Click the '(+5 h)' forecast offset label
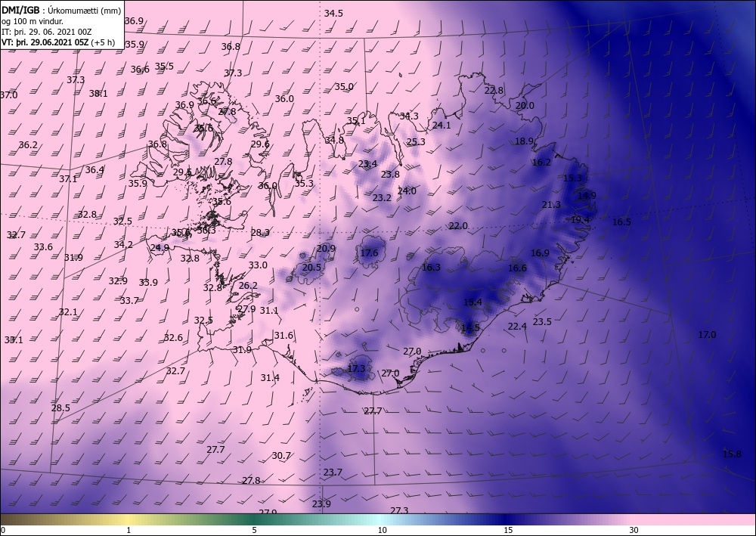This screenshot has height=536, width=756. 103,42
